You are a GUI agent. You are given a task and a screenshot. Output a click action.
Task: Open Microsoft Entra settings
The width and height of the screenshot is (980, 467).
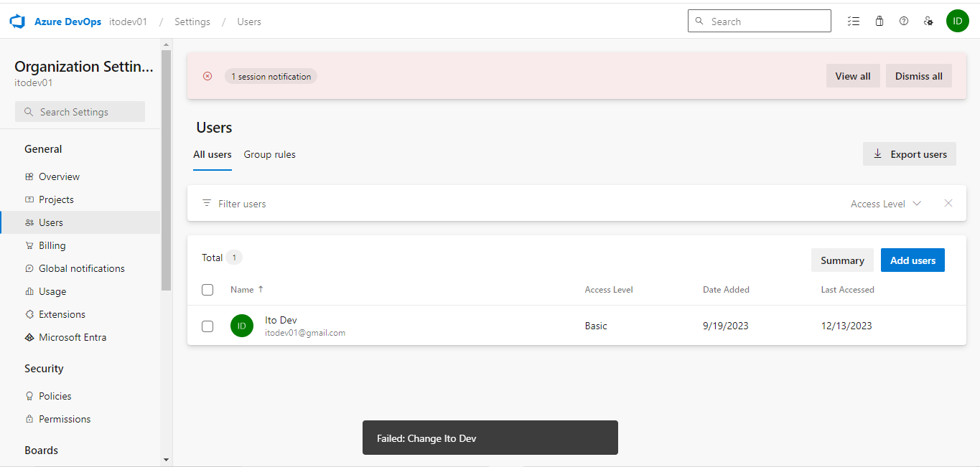click(x=80, y=337)
